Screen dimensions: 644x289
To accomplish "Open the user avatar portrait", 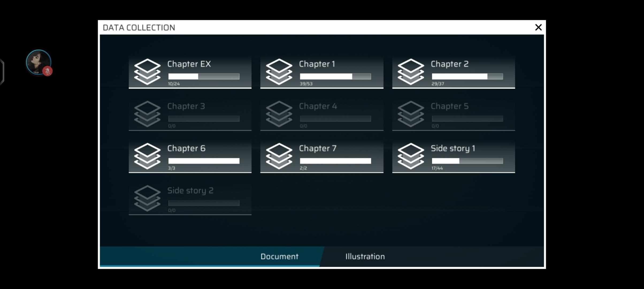I will click(37, 61).
